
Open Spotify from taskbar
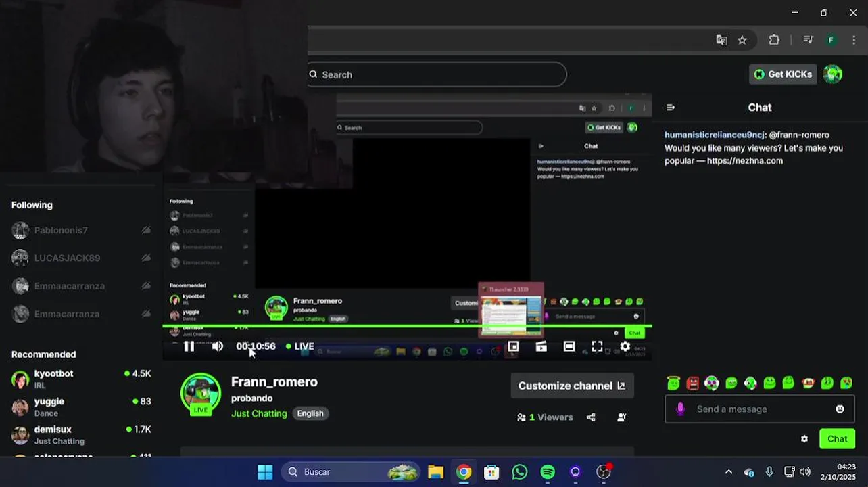click(548, 472)
